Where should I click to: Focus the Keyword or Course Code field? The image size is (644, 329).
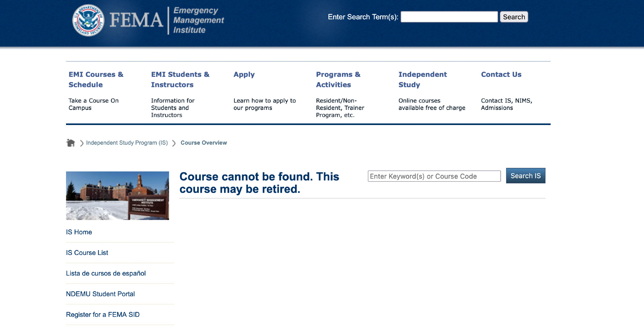pos(434,176)
